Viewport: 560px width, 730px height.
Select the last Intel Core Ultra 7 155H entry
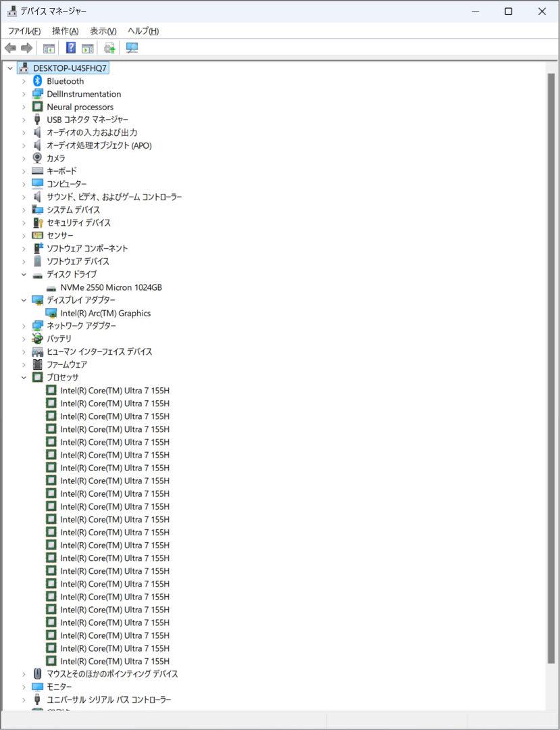(x=115, y=661)
